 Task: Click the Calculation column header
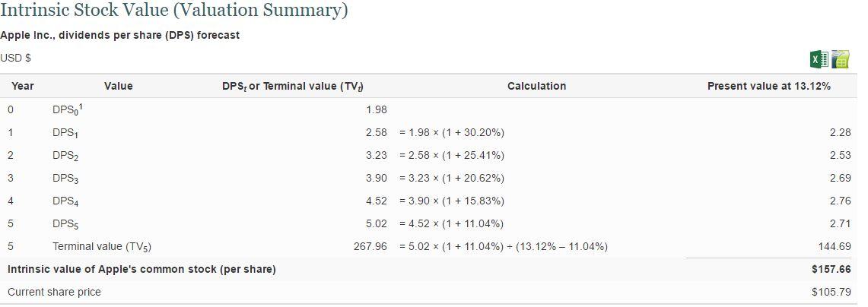click(x=536, y=86)
